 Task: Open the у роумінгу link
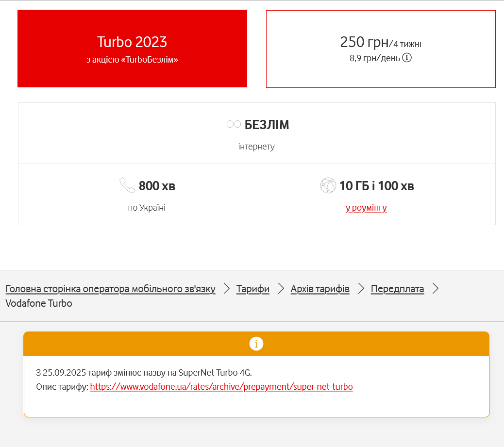point(366,208)
